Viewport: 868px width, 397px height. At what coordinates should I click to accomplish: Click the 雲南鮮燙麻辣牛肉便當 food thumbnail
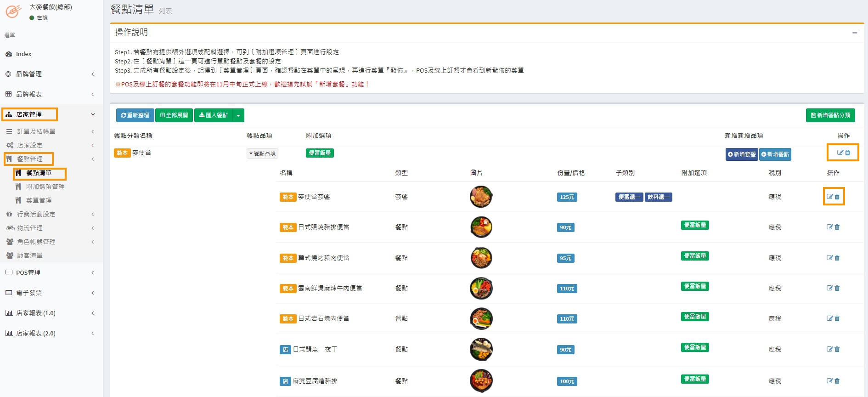coord(481,289)
